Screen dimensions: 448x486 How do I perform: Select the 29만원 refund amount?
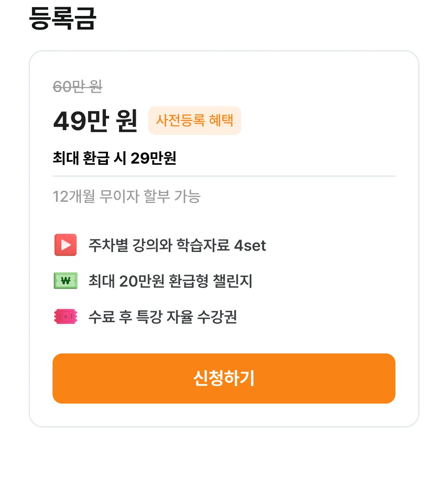coord(153,158)
